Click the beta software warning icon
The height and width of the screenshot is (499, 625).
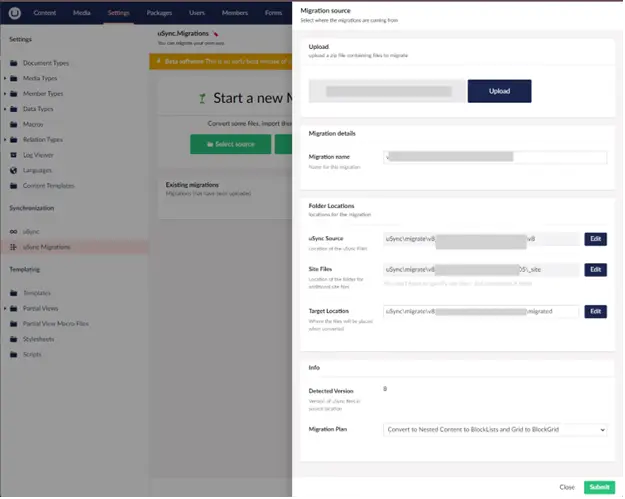click(x=159, y=61)
